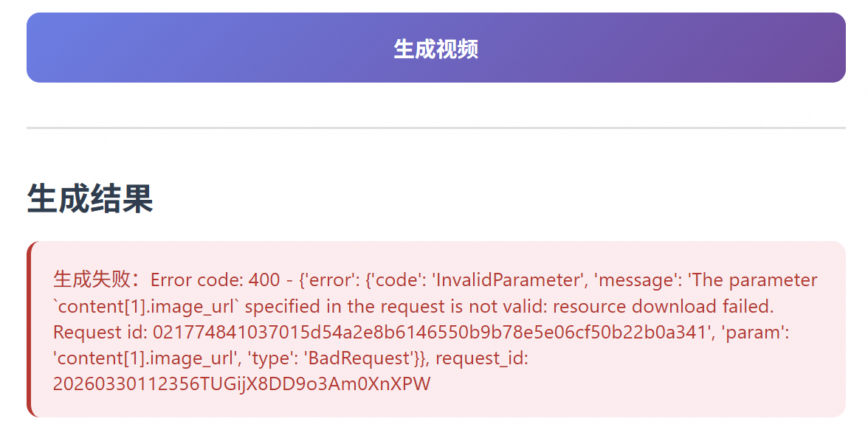Click the 生成结果 heading

coord(89,199)
